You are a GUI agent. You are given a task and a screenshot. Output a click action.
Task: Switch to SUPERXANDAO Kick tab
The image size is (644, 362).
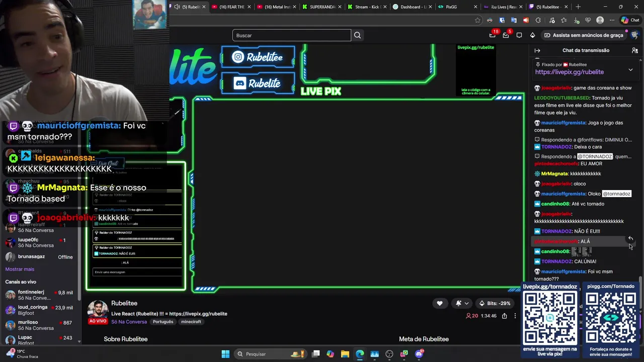click(321, 7)
